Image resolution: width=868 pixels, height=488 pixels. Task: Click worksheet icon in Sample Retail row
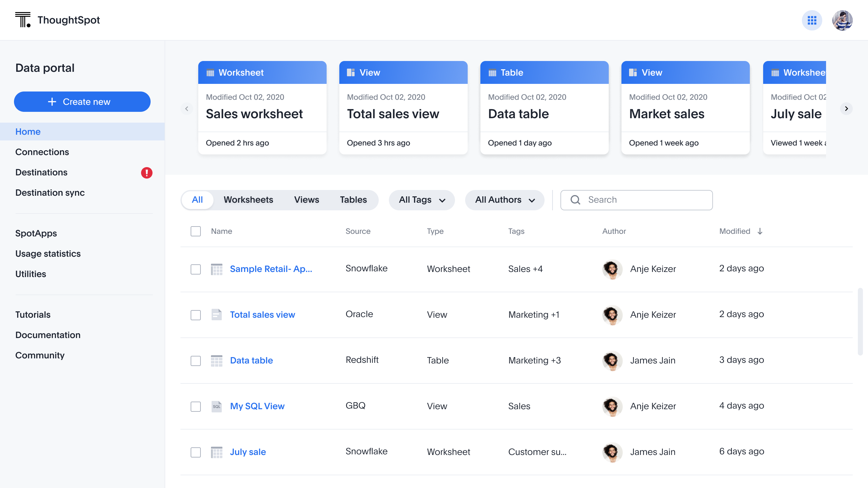[x=217, y=269]
